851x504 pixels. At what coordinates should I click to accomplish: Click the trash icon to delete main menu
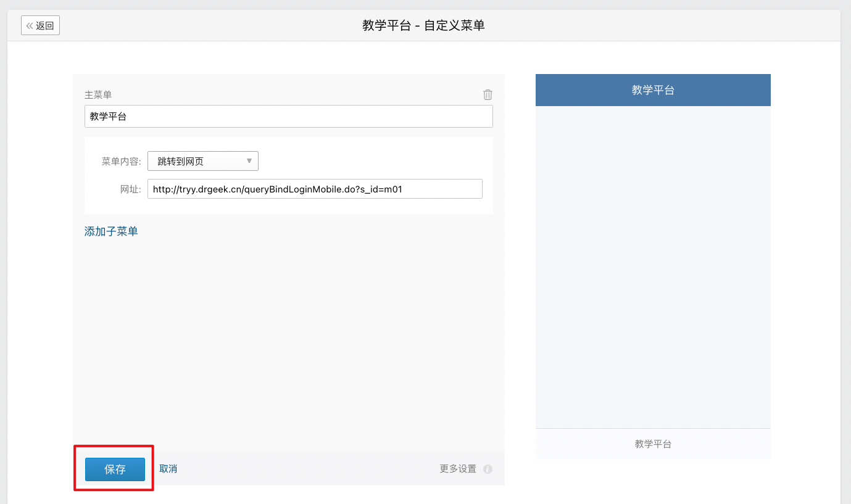pos(488,94)
